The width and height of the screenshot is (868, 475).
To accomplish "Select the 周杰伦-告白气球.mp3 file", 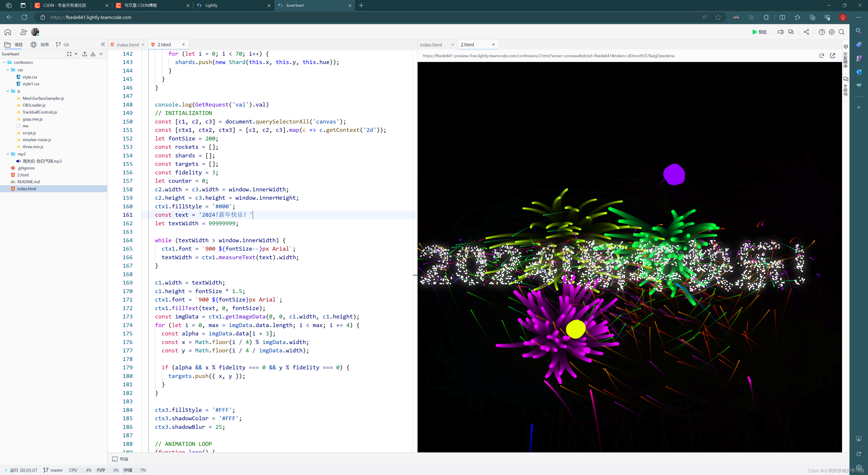I will coord(42,161).
